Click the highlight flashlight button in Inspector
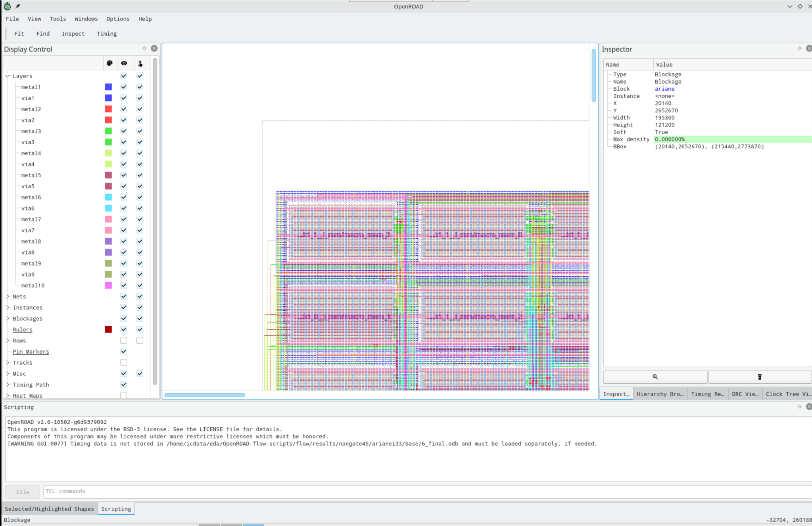Image resolution: width=812 pixels, height=526 pixels. [x=759, y=377]
